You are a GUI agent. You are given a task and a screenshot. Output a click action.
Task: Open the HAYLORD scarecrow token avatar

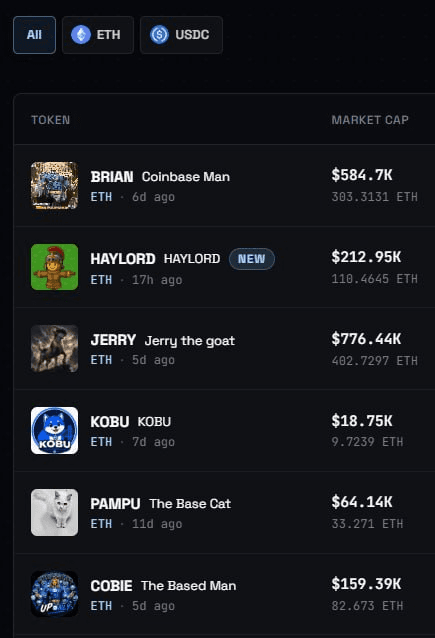click(x=55, y=267)
